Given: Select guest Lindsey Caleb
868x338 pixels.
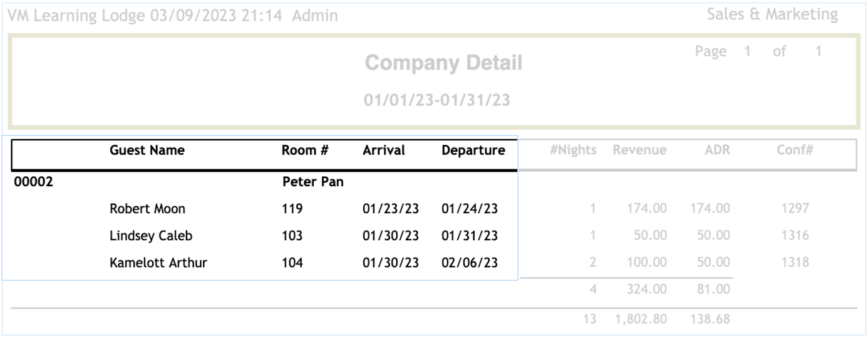Looking at the screenshot, I should pos(150,236).
